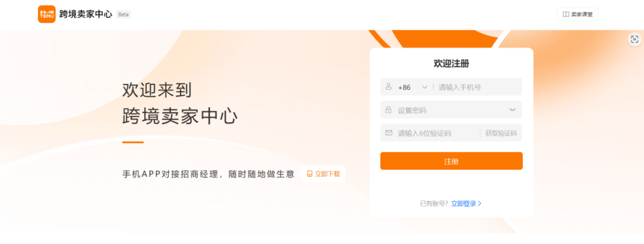Click the person icon in phone field
The image size is (644, 244).
pos(389,87)
